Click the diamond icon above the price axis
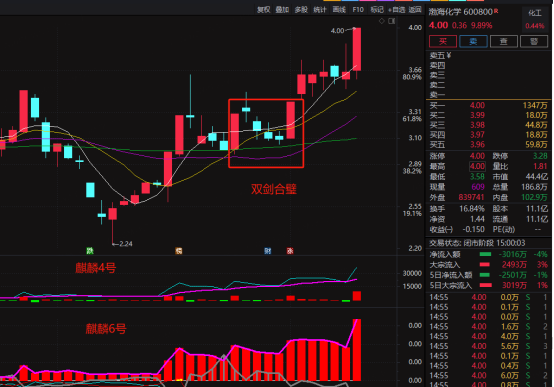554x387 pixels. tap(382, 21)
